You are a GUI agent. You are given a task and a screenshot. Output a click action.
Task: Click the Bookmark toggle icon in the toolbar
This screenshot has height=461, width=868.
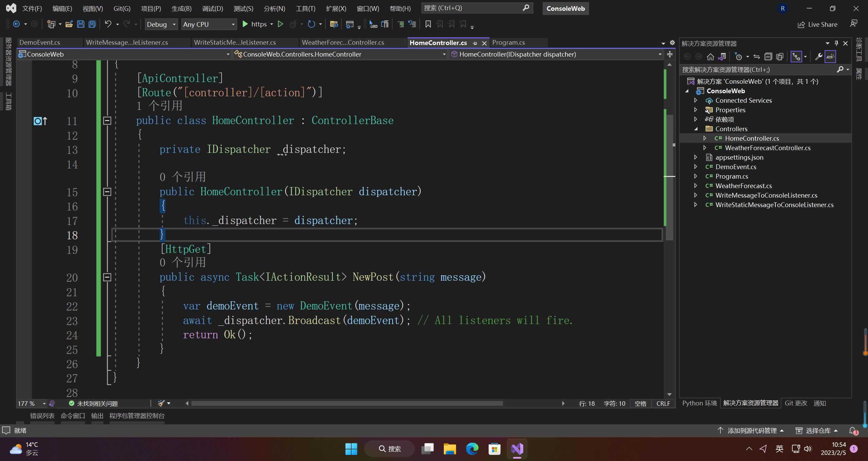click(428, 24)
